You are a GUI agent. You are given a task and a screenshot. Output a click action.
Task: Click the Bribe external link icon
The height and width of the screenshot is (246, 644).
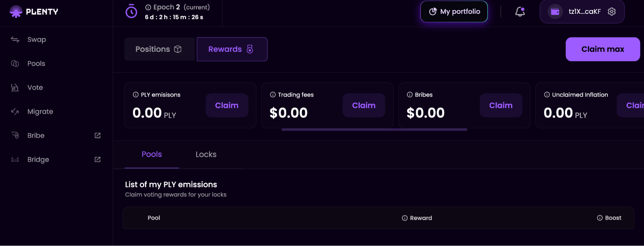click(x=97, y=135)
